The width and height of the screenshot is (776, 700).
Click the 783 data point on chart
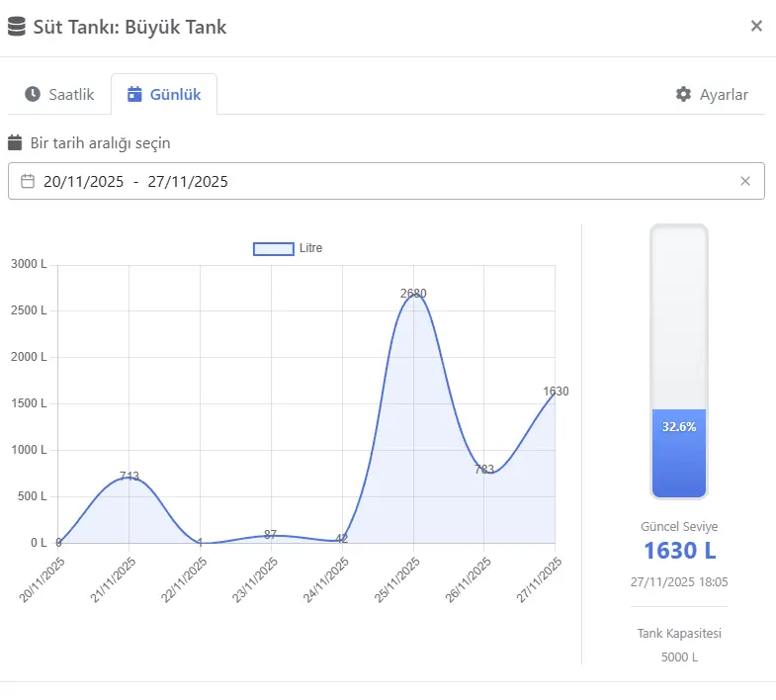point(484,471)
